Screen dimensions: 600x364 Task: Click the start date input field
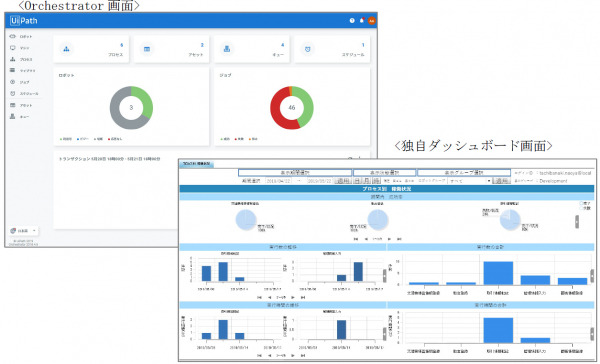coord(279,181)
